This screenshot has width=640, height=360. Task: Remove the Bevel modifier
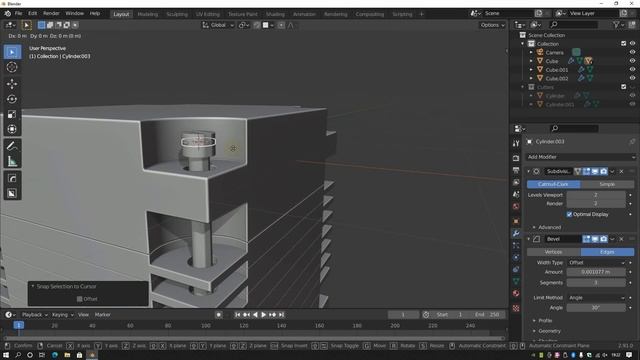tap(621, 239)
